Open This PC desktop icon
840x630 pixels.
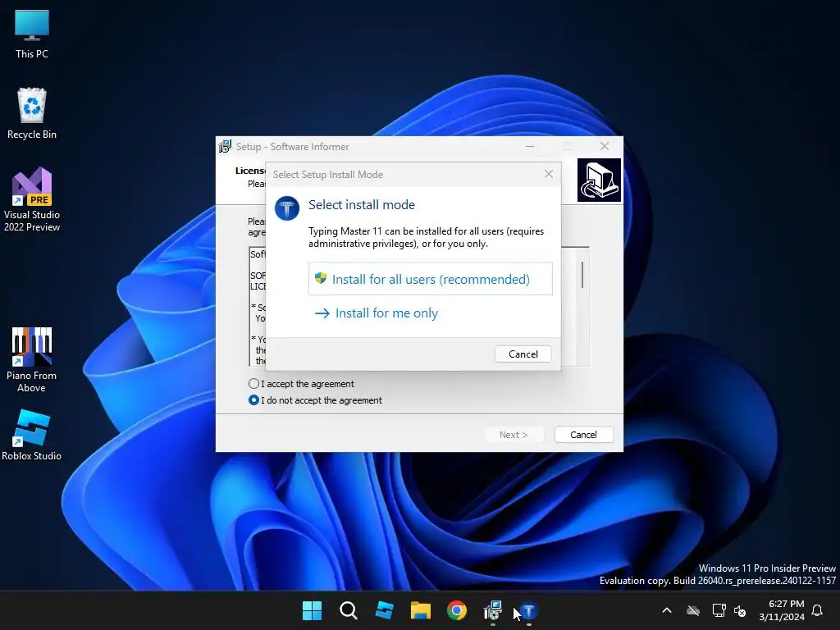[32, 34]
